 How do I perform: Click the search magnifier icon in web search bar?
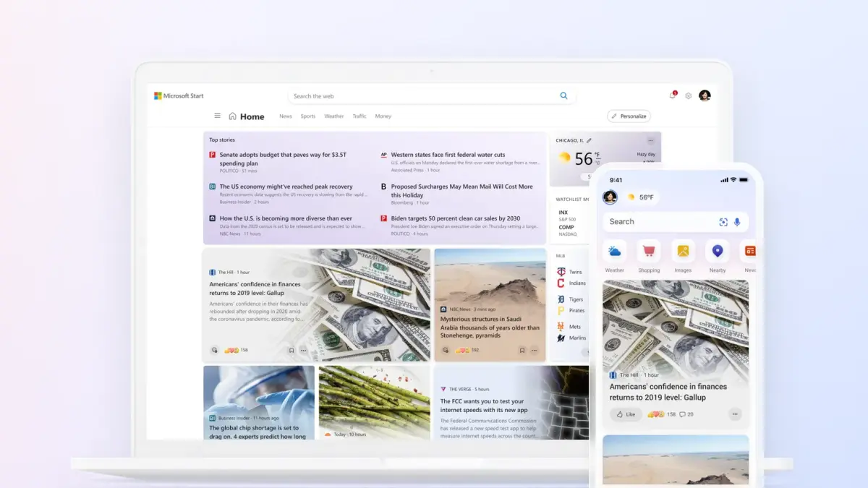coord(563,95)
